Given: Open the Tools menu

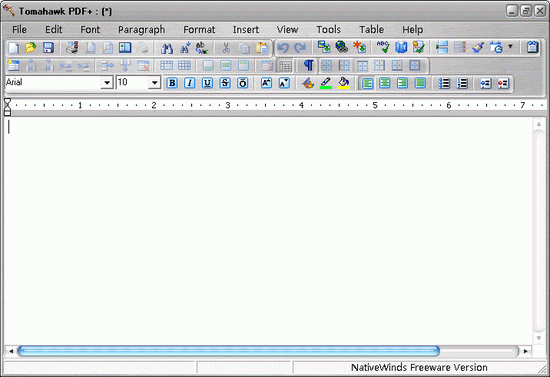Looking at the screenshot, I should (x=328, y=30).
